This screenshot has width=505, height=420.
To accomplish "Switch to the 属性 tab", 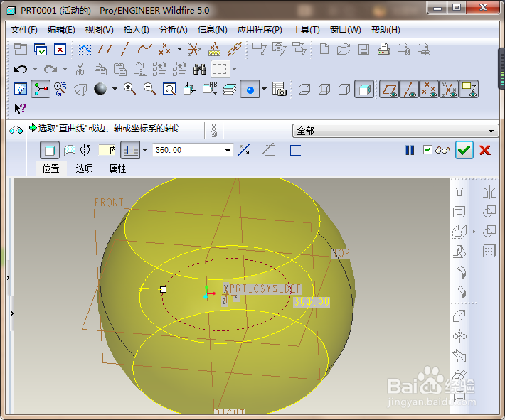I will [117, 168].
